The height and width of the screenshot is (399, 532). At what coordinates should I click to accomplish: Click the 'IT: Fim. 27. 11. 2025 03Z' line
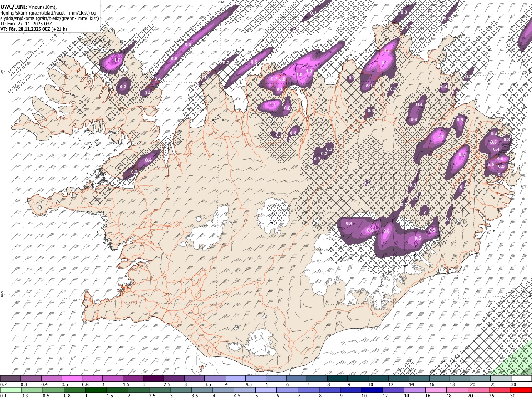(26, 24)
